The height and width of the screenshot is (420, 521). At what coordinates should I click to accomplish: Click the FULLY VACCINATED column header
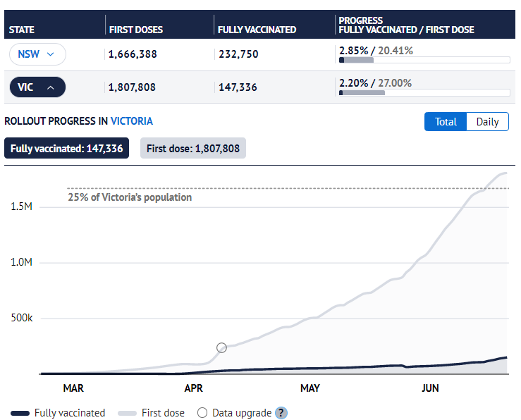(x=257, y=30)
